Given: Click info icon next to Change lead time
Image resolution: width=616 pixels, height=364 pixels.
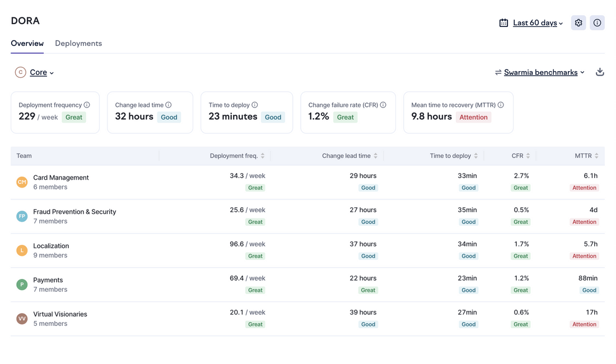Looking at the screenshot, I should [x=169, y=105].
